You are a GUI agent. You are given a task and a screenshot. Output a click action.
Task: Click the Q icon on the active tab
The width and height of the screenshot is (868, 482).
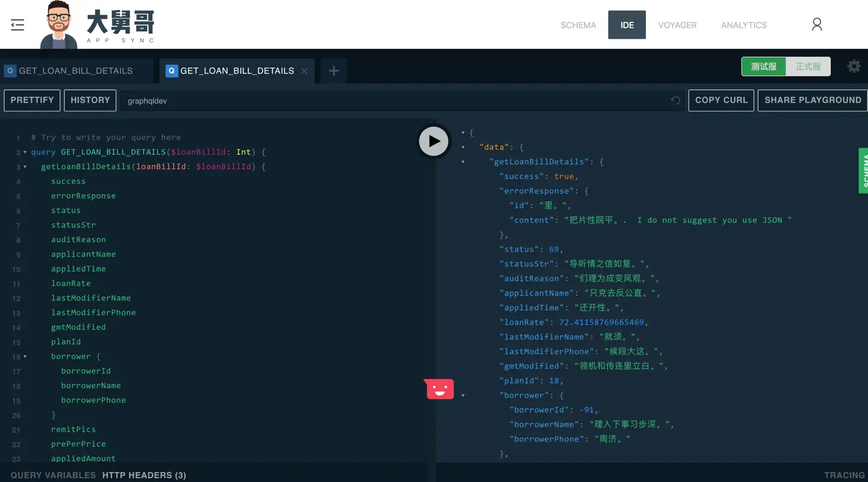tap(172, 71)
